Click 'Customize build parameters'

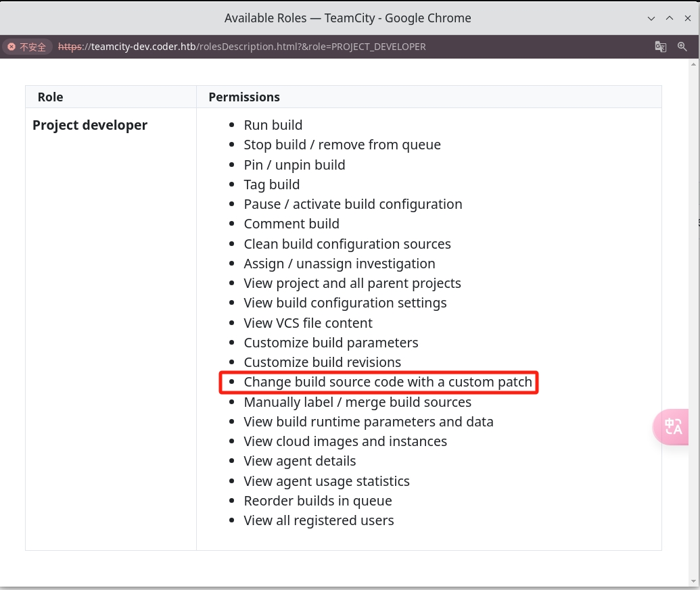tap(331, 343)
